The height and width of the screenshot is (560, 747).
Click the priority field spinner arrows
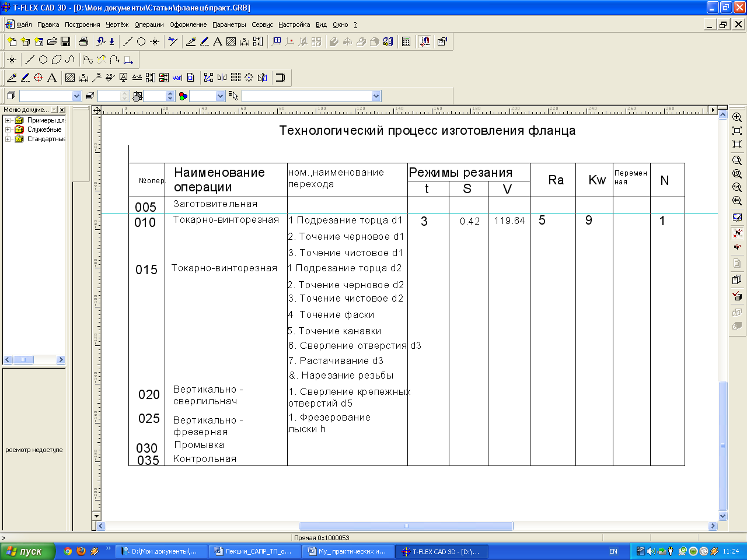coord(170,96)
